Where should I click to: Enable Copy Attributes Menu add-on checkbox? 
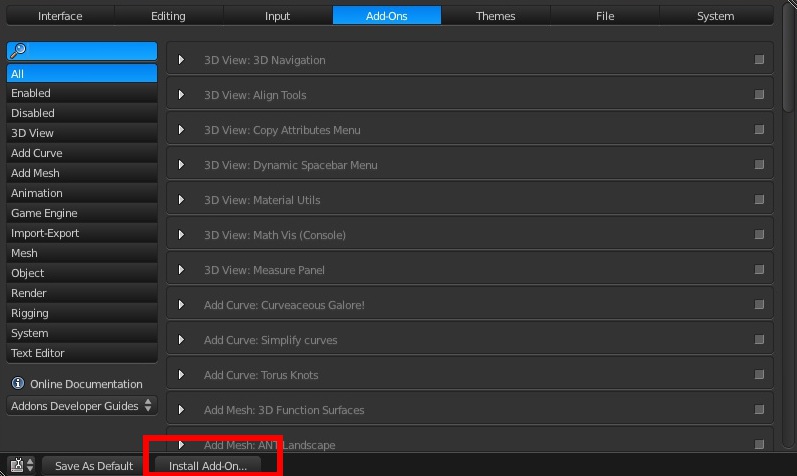click(x=759, y=130)
